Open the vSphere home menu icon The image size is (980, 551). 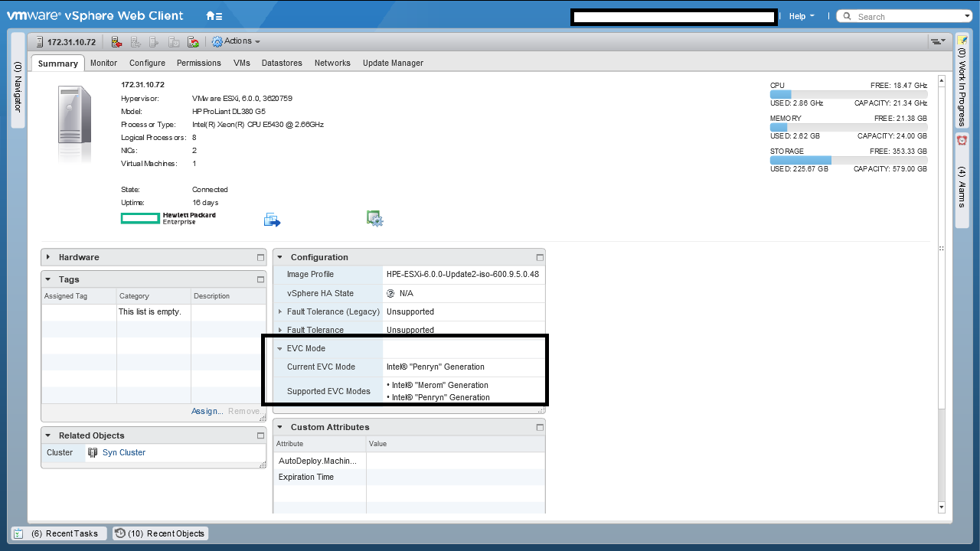point(214,16)
